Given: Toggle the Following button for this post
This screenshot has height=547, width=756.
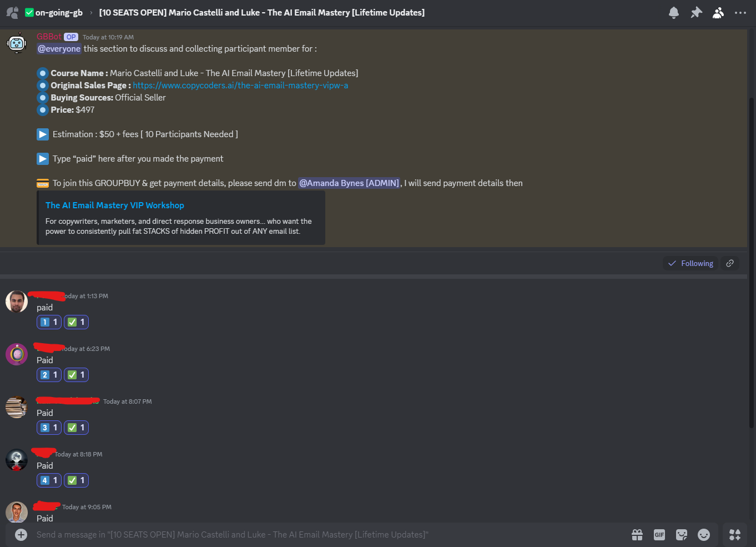Looking at the screenshot, I should click(691, 263).
